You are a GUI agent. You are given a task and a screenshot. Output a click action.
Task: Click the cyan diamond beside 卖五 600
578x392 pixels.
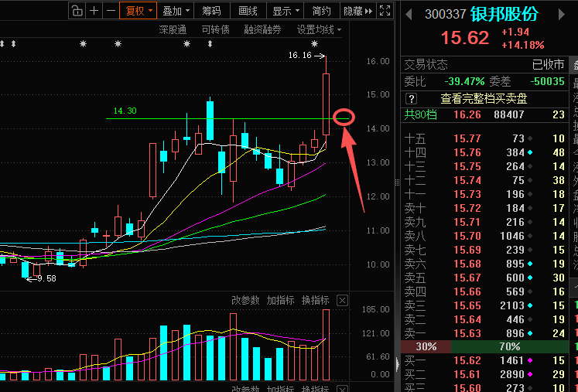click(x=530, y=278)
